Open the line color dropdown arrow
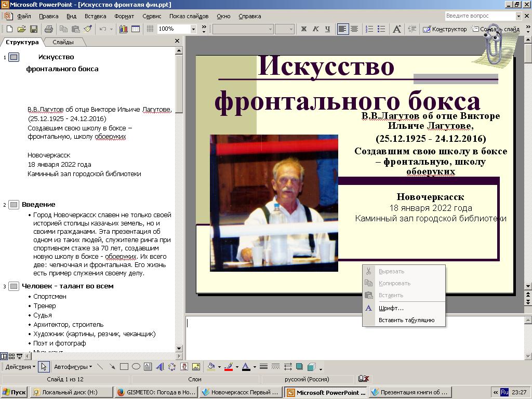Screen dimensions: 532x399 [x=237, y=367]
